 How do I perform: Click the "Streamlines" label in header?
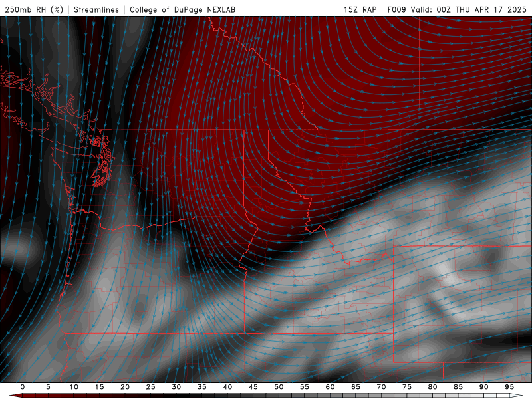[96, 9]
